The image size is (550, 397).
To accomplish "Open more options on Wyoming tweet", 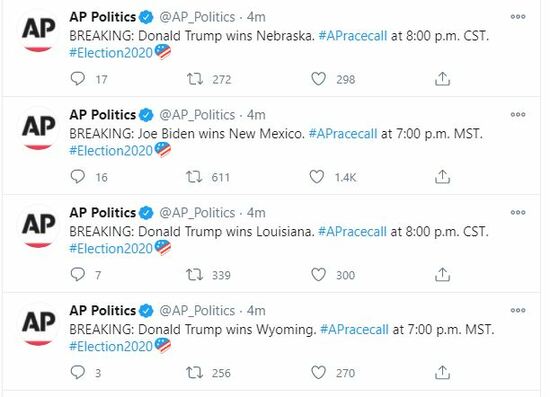I will 518,310.
